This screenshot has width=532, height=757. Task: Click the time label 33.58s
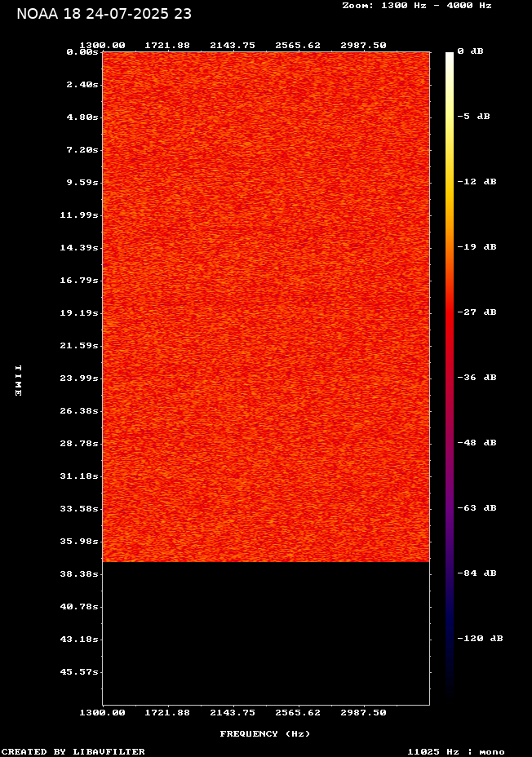click(x=79, y=509)
